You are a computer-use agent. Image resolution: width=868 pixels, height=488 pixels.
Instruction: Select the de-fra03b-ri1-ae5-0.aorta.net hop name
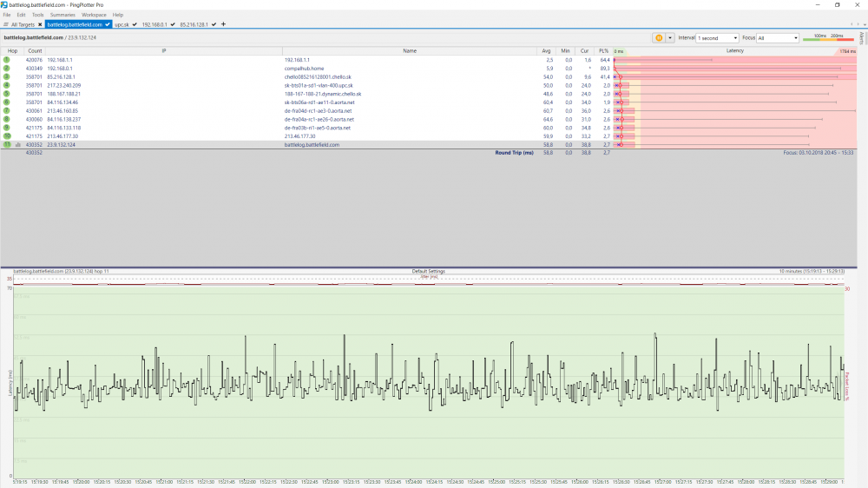point(317,128)
